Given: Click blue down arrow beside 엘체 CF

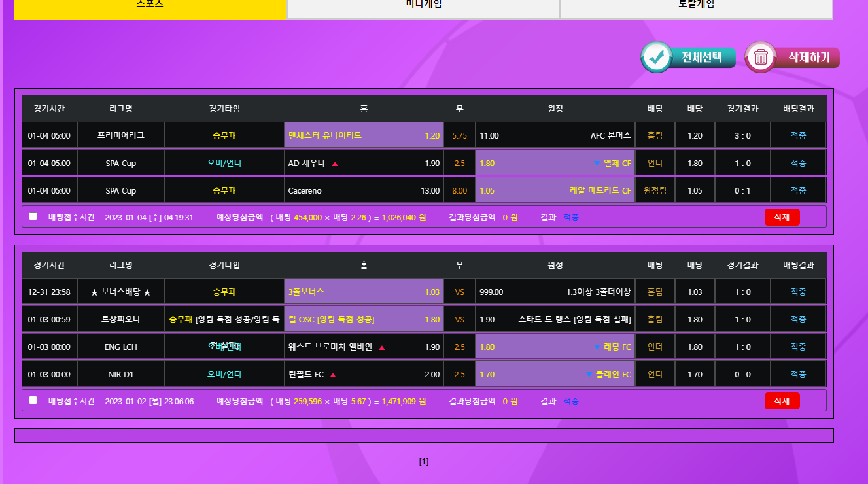Looking at the screenshot, I should 596,163.
